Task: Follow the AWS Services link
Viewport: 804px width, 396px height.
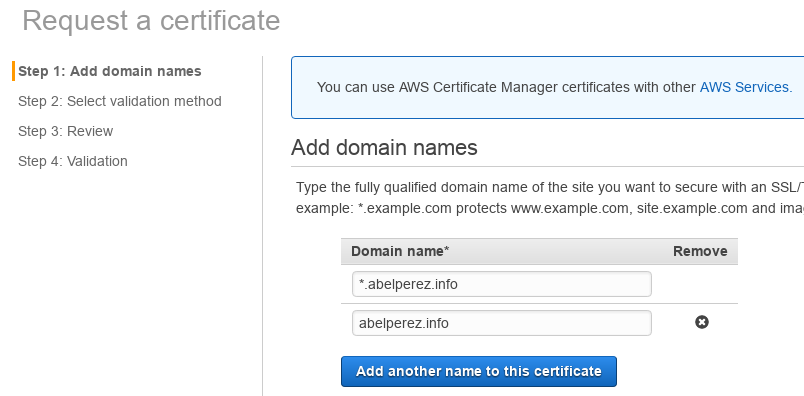Action: 746,87
